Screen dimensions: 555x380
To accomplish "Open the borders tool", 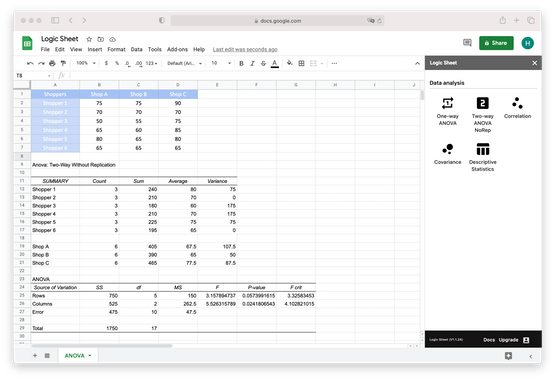I will point(302,63).
